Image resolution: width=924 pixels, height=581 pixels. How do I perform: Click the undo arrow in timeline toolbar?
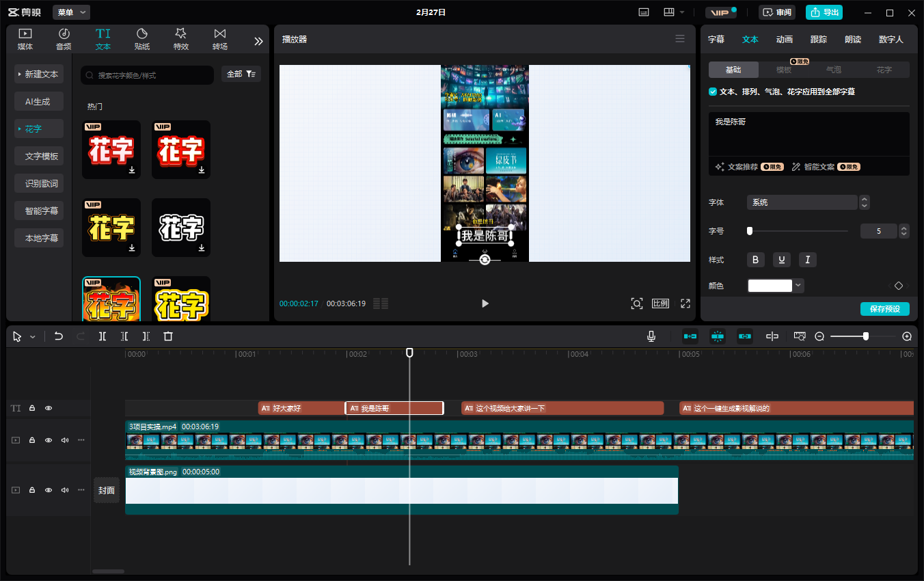point(59,336)
